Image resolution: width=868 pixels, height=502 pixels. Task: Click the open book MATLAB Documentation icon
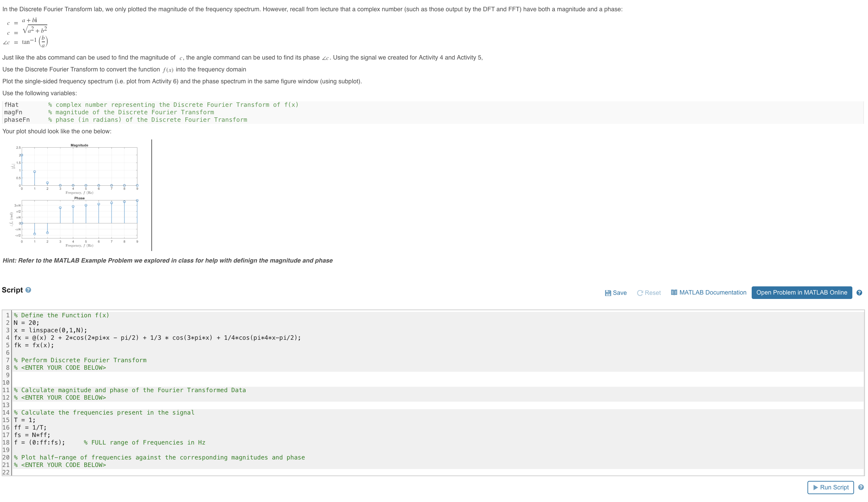point(674,292)
